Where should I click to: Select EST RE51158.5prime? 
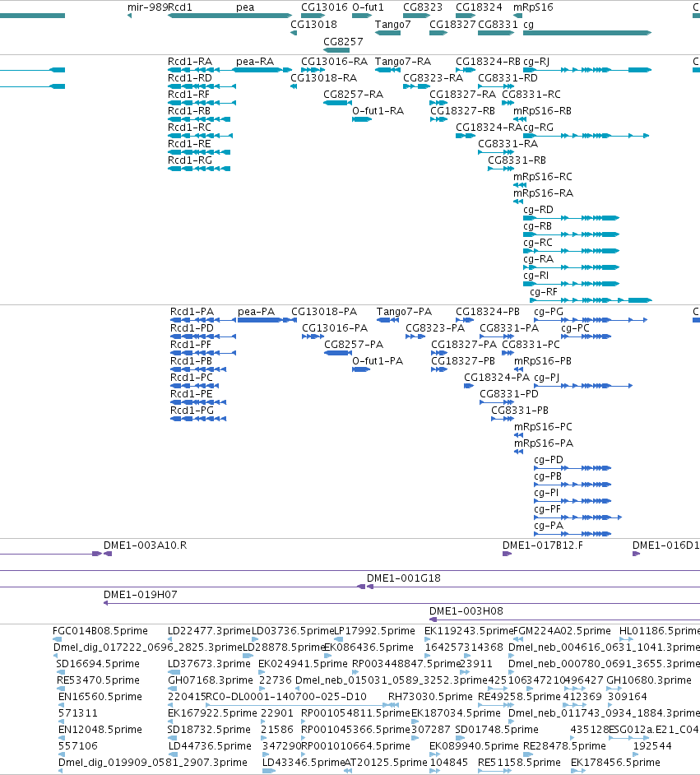519,763
